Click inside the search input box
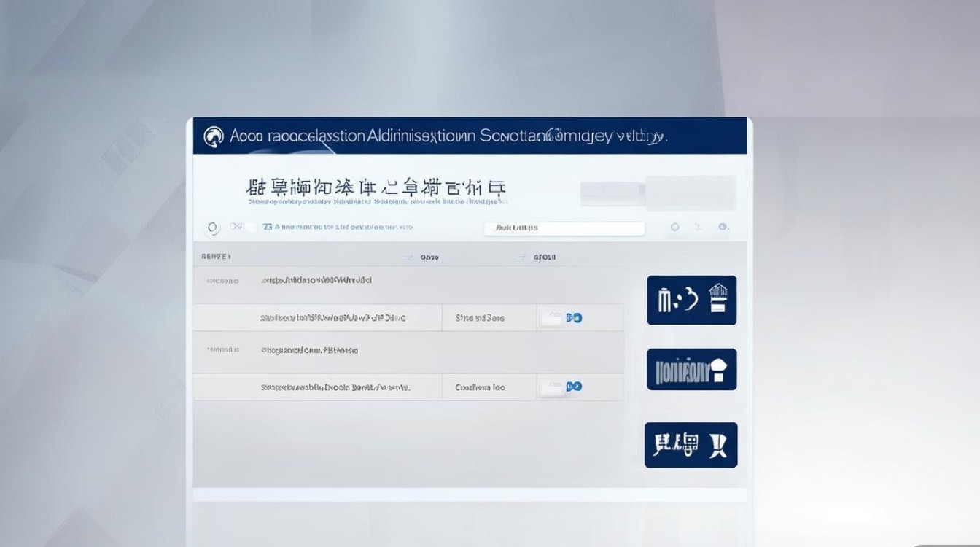The height and width of the screenshot is (547, 980). point(564,228)
